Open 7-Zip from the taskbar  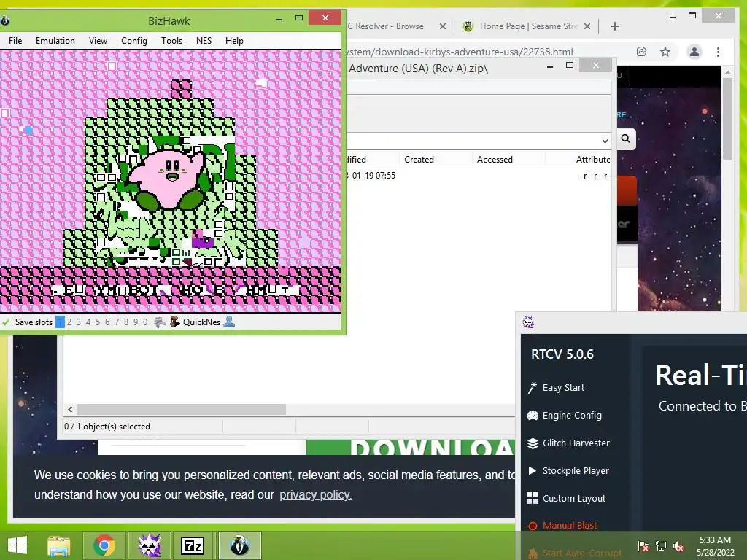[x=193, y=545]
